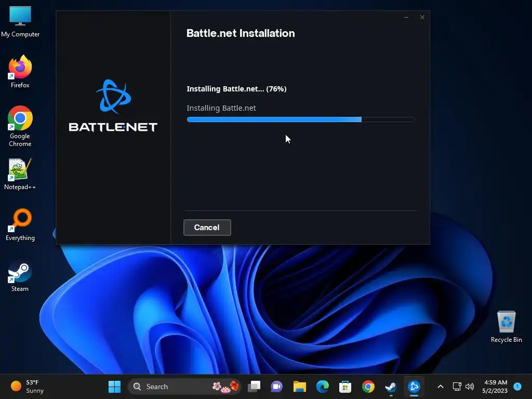Click the Battle.net taskbar icon

pyautogui.click(x=414, y=387)
